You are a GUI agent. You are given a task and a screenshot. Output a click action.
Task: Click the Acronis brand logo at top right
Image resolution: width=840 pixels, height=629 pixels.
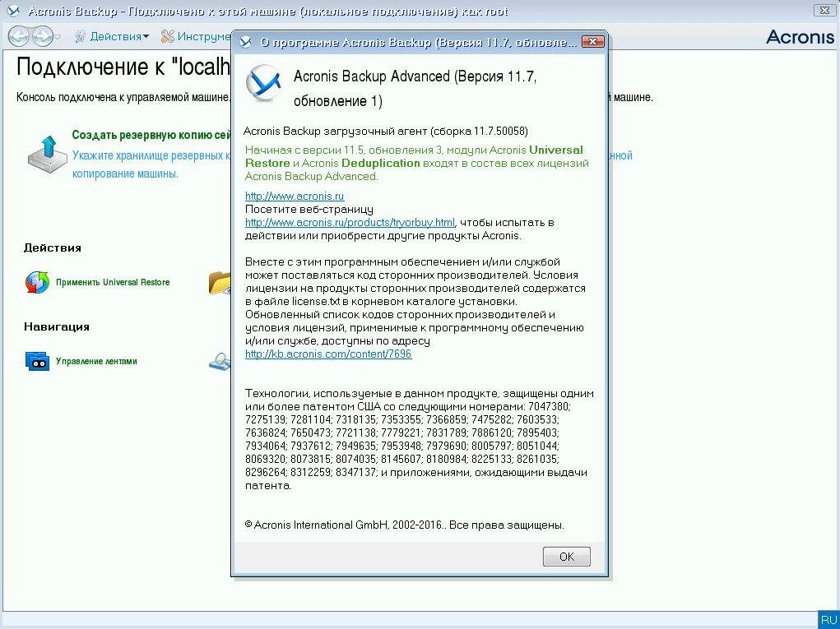click(801, 36)
